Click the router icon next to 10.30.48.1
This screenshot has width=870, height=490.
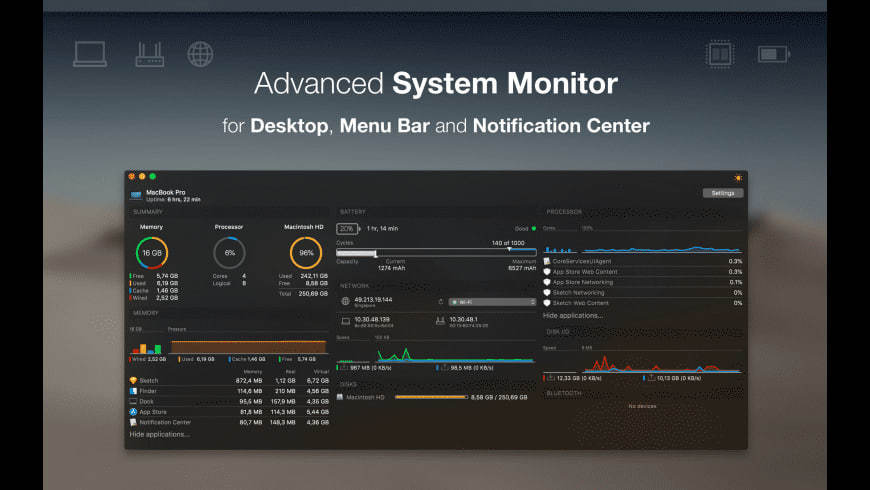click(440, 321)
